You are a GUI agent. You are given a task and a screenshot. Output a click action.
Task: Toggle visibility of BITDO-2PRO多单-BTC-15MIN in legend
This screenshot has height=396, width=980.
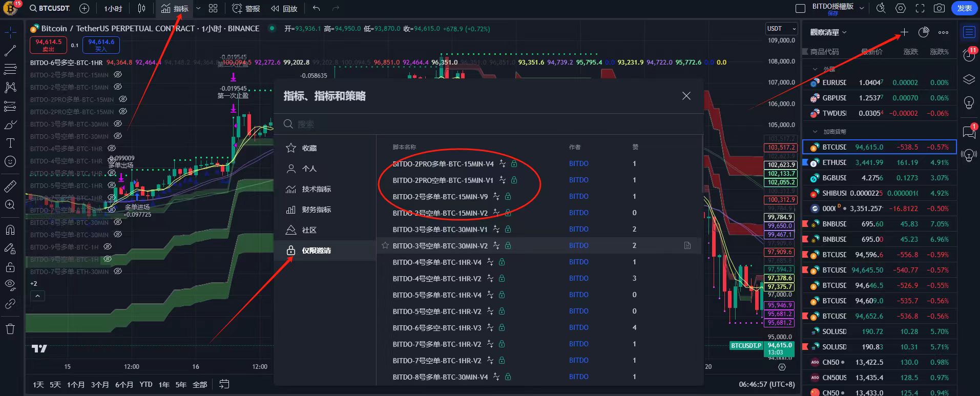[x=123, y=99]
